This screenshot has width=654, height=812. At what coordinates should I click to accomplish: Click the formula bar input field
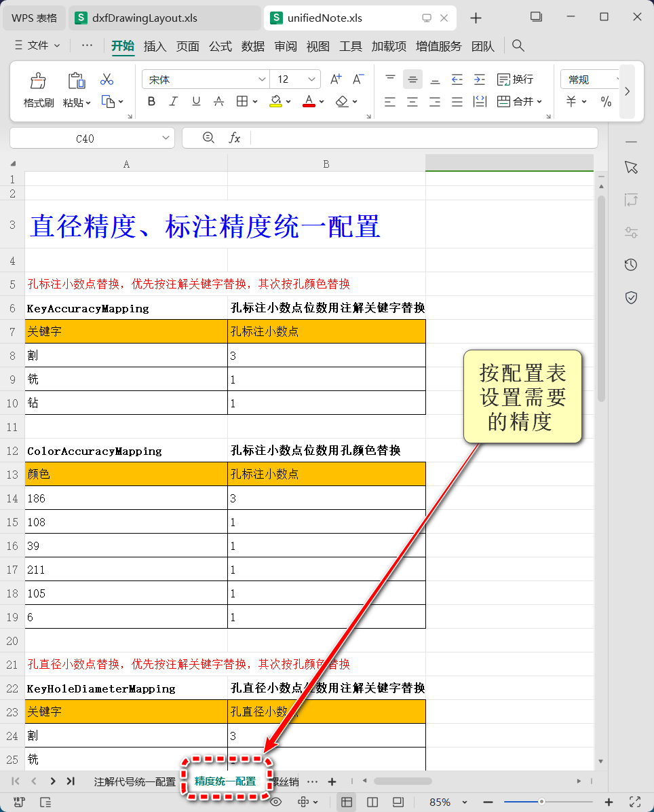(x=423, y=138)
